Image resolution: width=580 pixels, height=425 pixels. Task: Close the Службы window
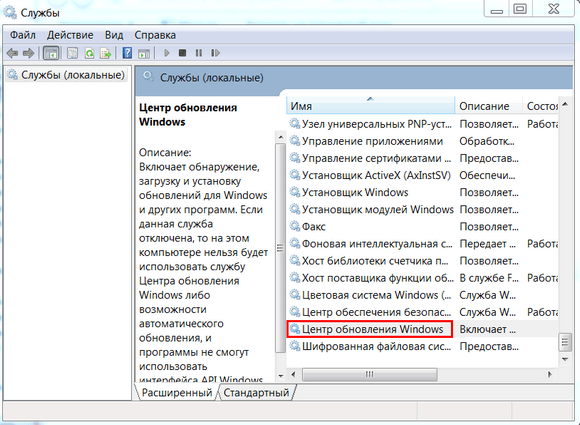pyautogui.click(x=553, y=9)
